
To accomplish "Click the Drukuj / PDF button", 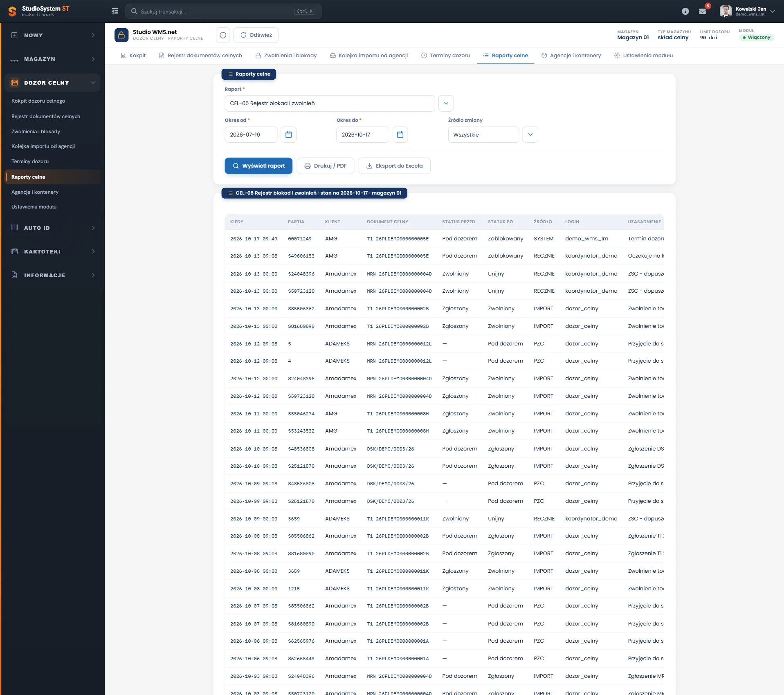I will (326, 166).
